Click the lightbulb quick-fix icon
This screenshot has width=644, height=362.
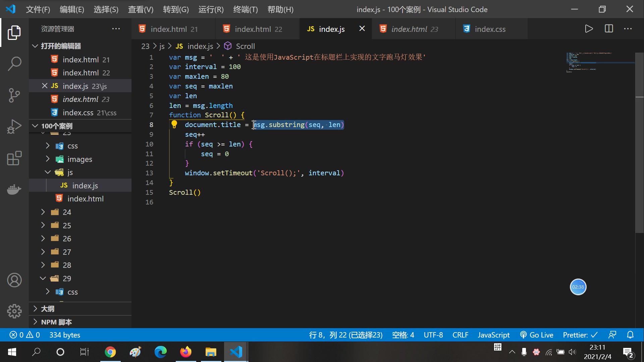pyautogui.click(x=174, y=125)
